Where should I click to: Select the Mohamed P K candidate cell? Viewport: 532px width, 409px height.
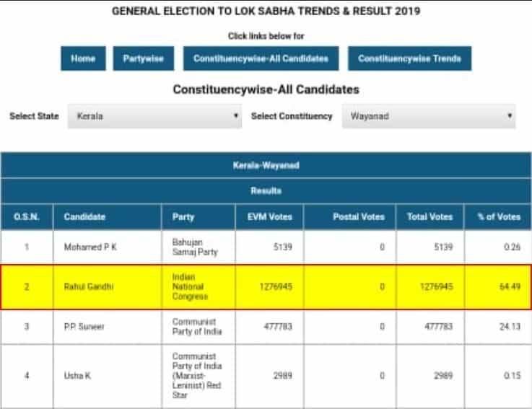tap(107, 247)
